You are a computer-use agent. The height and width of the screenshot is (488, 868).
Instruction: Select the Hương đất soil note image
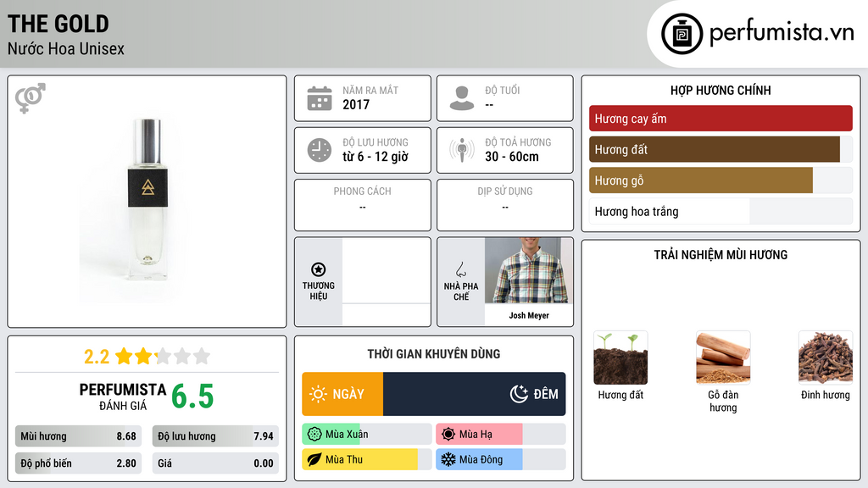pos(620,358)
